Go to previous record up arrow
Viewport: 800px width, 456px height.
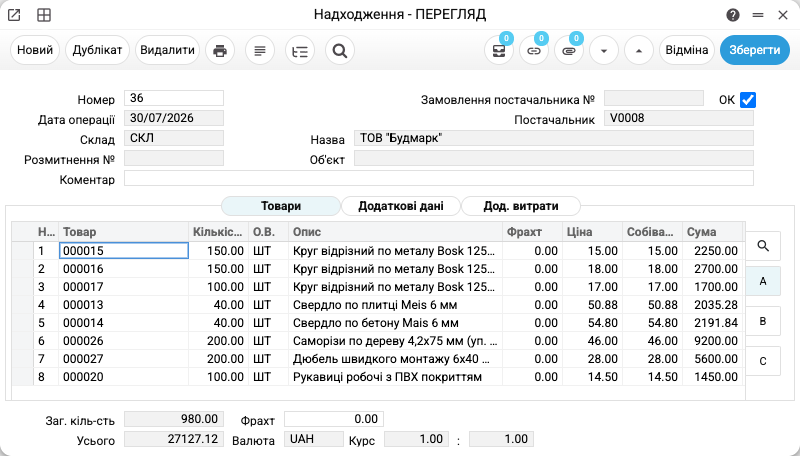639,50
